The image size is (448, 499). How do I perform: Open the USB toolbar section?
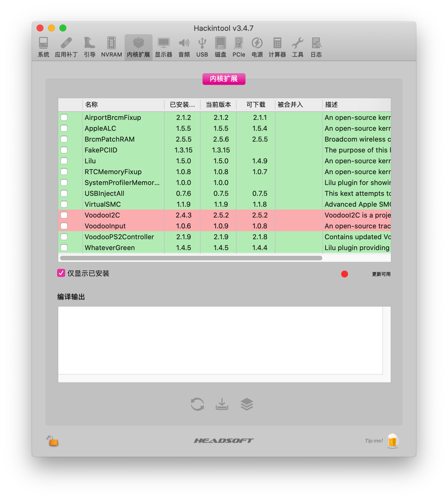point(202,47)
